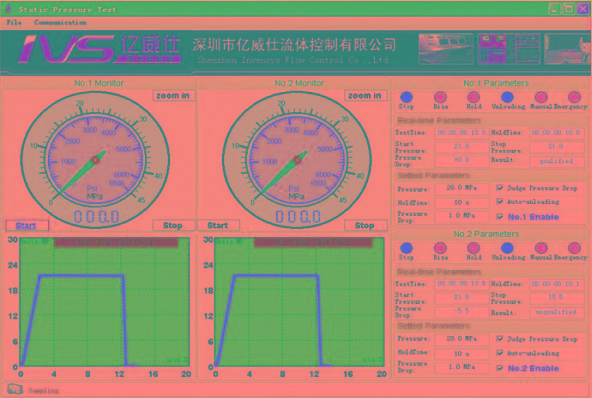Viewport: 592px width, 398px height.
Task: Click the No.2 Rise indicator light
Action: pos(440,248)
